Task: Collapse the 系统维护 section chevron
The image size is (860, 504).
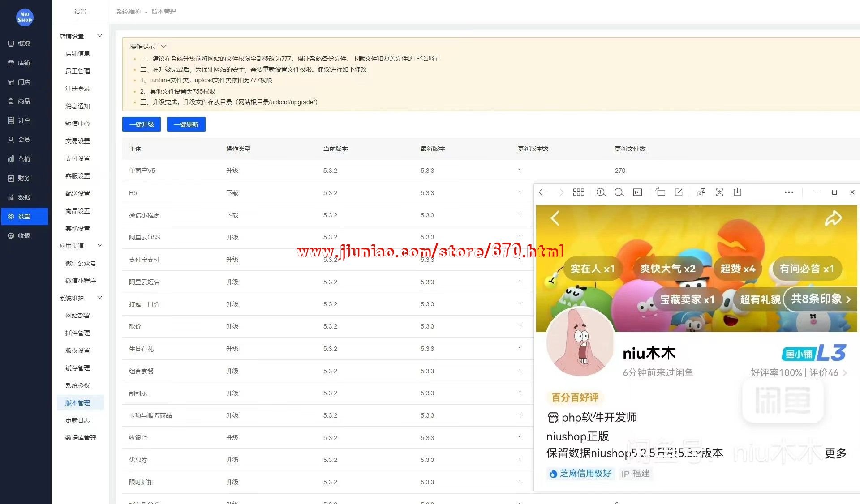Action: tap(100, 298)
